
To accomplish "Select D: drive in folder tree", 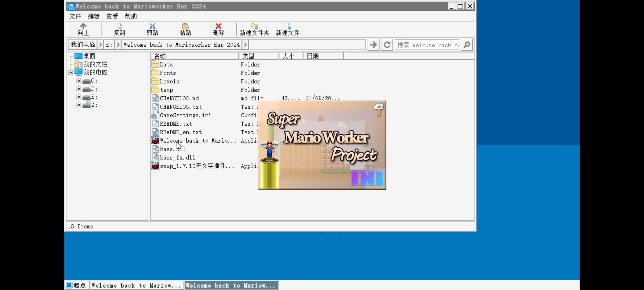I will [x=94, y=89].
